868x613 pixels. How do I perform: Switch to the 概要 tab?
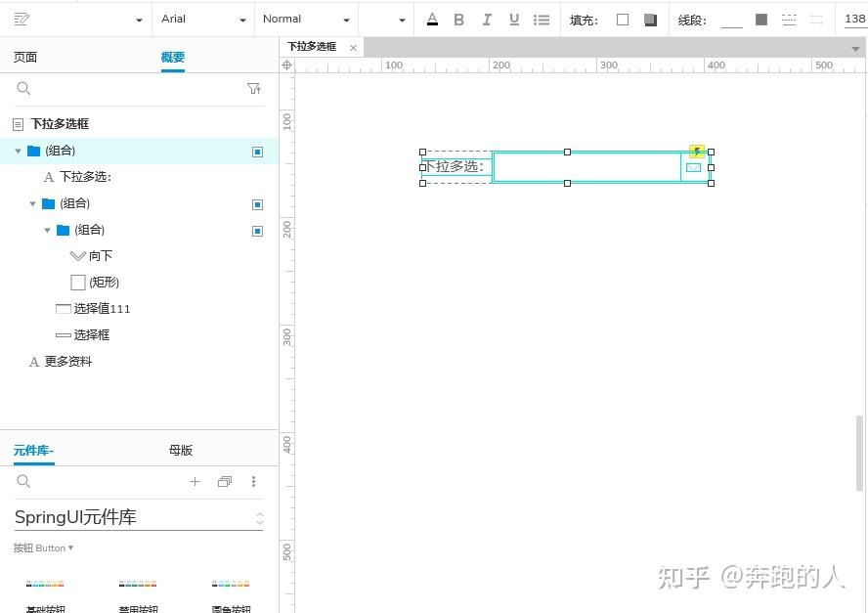(173, 57)
